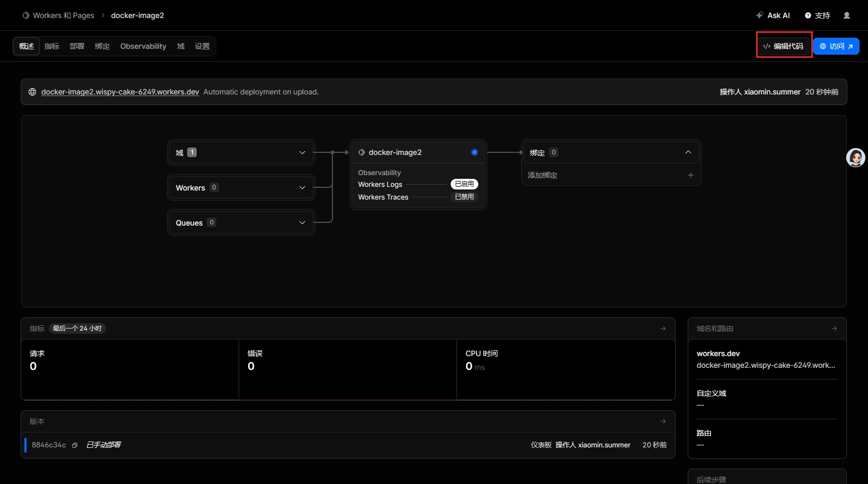Click the floating assistant avatar
The height and width of the screenshot is (484, 868).
855,158
